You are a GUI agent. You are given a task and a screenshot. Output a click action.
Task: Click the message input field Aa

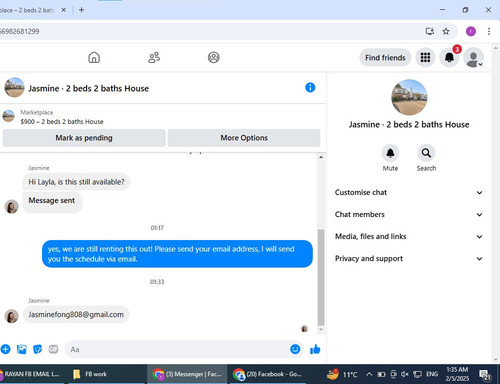pyautogui.click(x=184, y=349)
